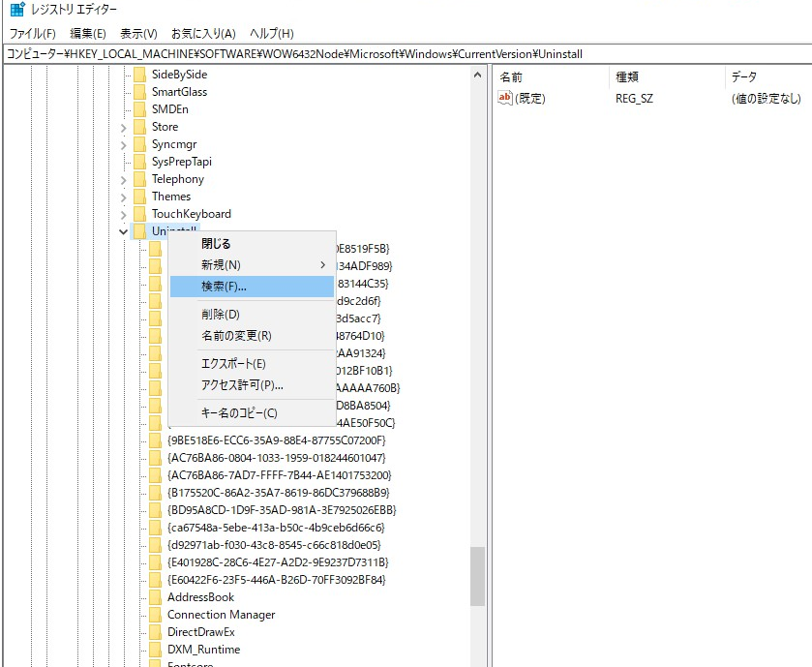
Task: Click the tree pane scrollbar thumb
Action: (x=477, y=576)
